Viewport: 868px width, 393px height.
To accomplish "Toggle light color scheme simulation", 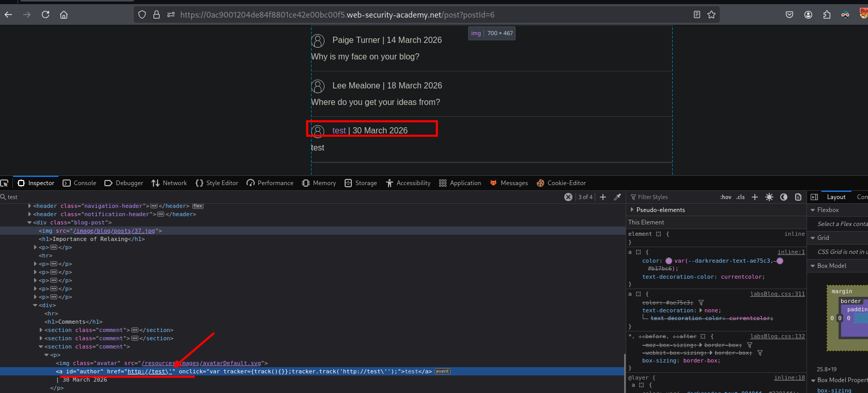I will [769, 197].
